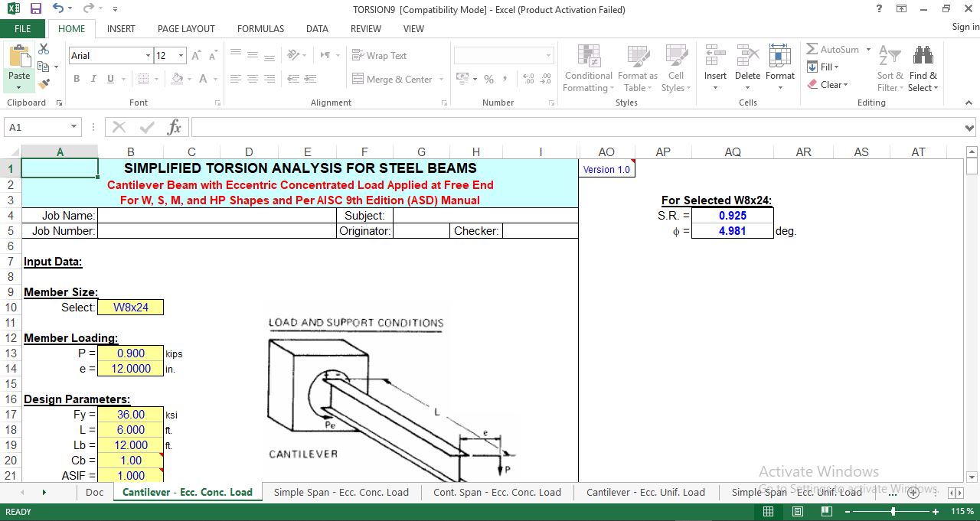Toggle italic formatting
Viewport: 980px width, 521px height.
[x=92, y=79]
